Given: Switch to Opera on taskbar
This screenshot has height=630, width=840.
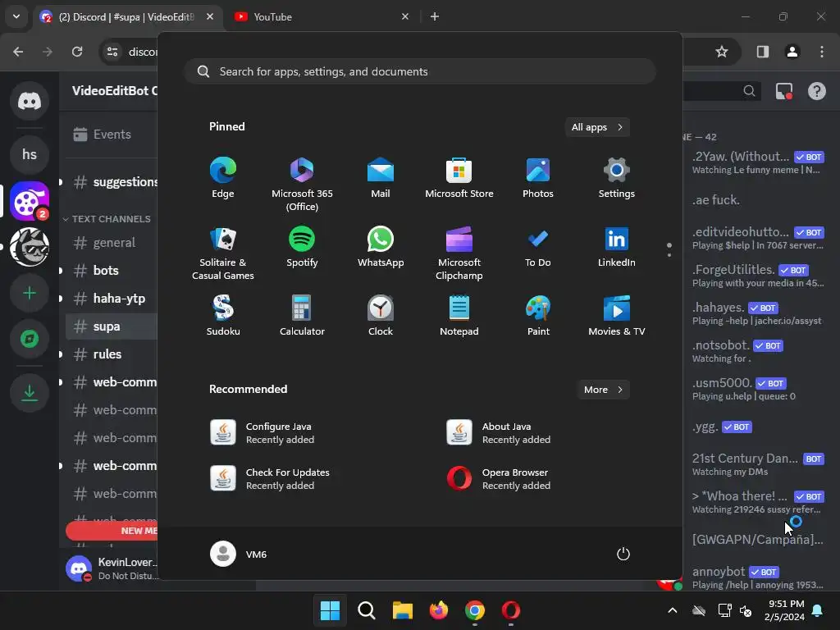Looking at the screenshot, I should (x=511, y=610).
